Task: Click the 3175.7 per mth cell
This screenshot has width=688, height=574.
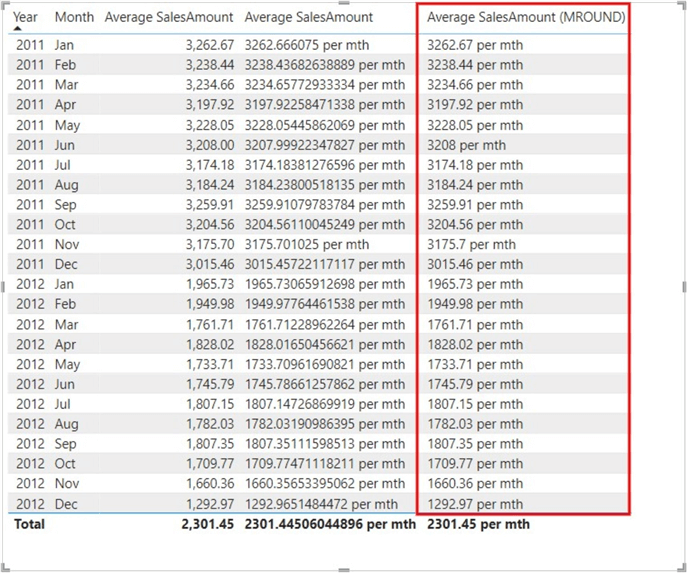Action: coord(472,244)
